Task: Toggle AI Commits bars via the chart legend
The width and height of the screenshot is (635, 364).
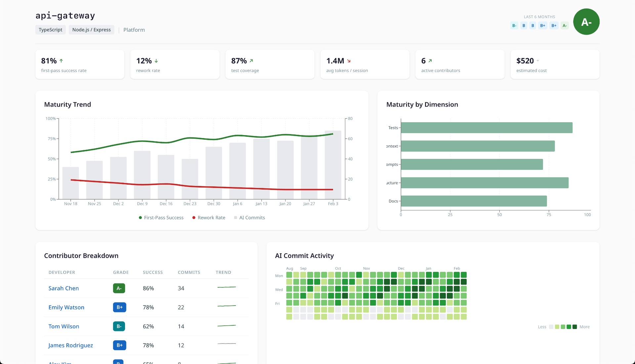Action: (x=249, y=217)
